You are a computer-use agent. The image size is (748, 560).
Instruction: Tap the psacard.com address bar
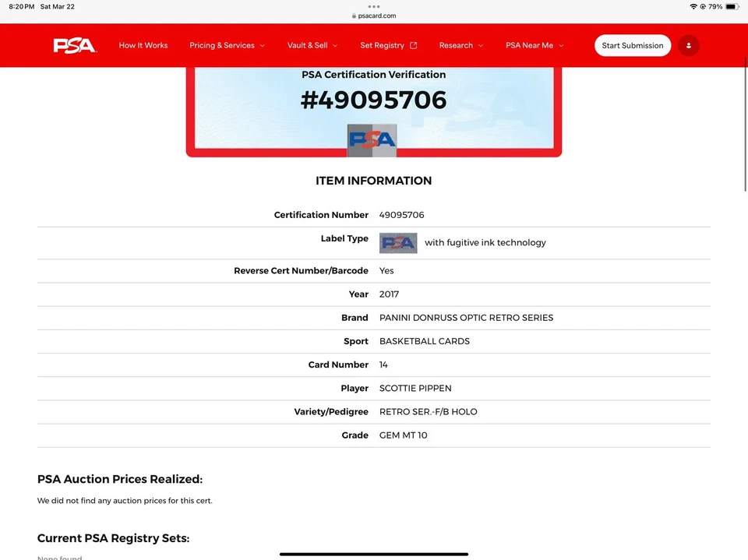tap(374, 16)
